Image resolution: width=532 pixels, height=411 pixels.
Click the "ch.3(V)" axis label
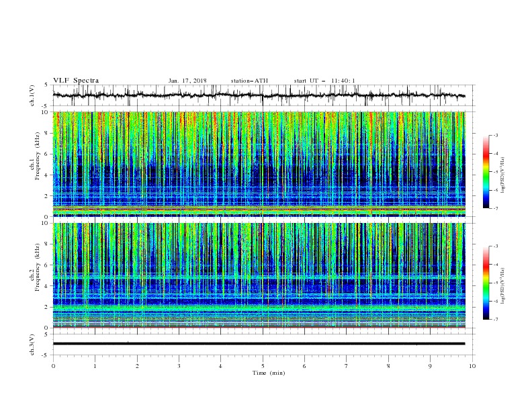click(x=32, y=345)
